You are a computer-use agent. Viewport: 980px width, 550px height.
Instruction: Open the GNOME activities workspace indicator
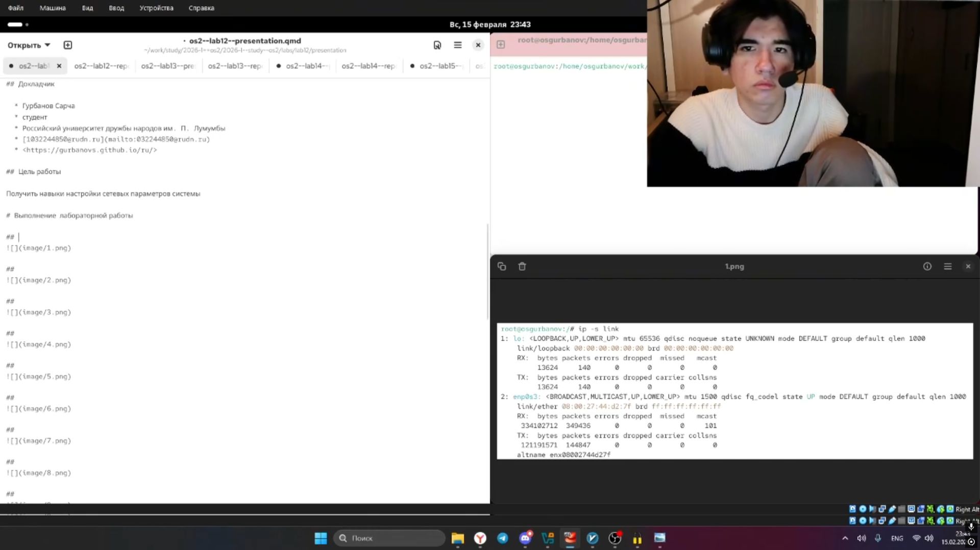coord(18,24)
